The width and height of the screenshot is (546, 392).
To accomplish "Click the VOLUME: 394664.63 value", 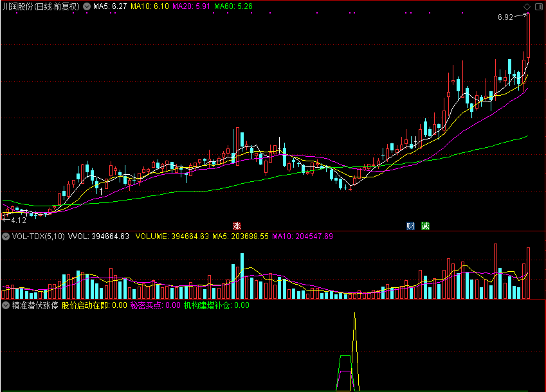I will 172,236.
